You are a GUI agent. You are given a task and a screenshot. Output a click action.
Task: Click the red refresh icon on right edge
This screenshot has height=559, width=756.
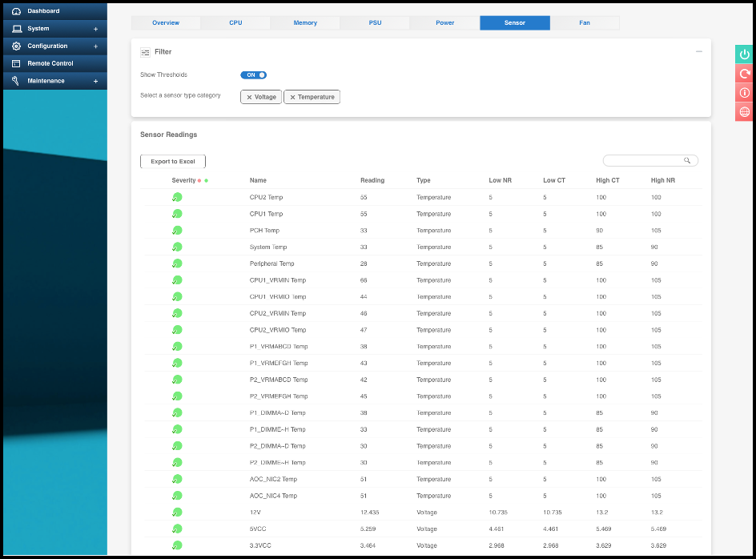(x=745, y=74)
